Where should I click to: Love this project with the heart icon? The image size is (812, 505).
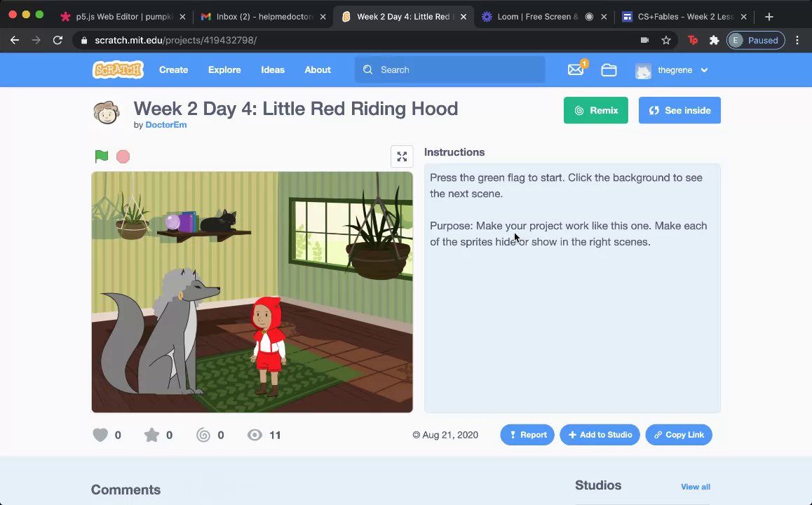[100, 435]
